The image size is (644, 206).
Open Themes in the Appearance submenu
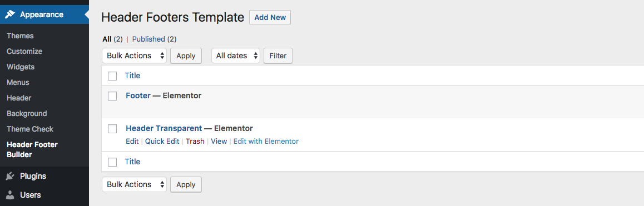(20, 36)
